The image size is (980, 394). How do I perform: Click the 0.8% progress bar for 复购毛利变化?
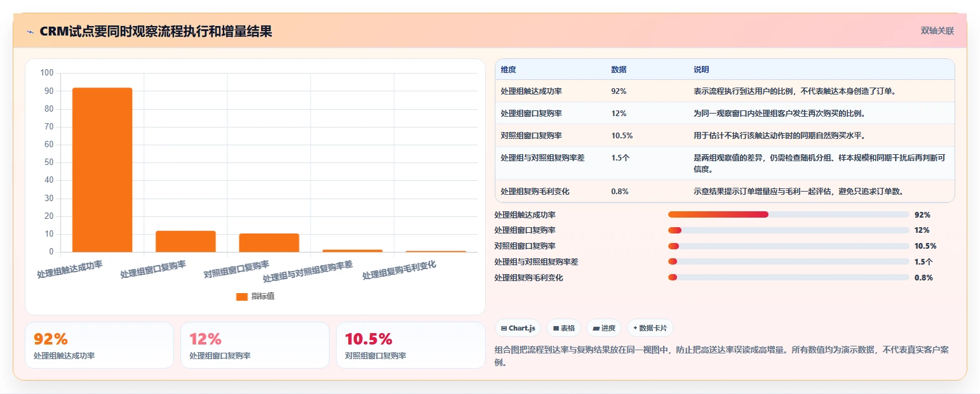pyautogui.click(x=788, y=277)
